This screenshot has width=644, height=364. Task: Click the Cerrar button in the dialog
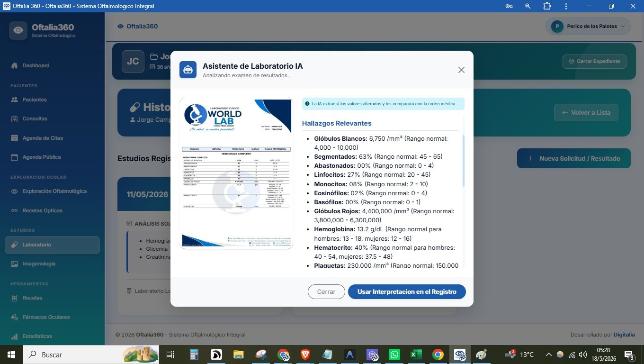[326, 291]
